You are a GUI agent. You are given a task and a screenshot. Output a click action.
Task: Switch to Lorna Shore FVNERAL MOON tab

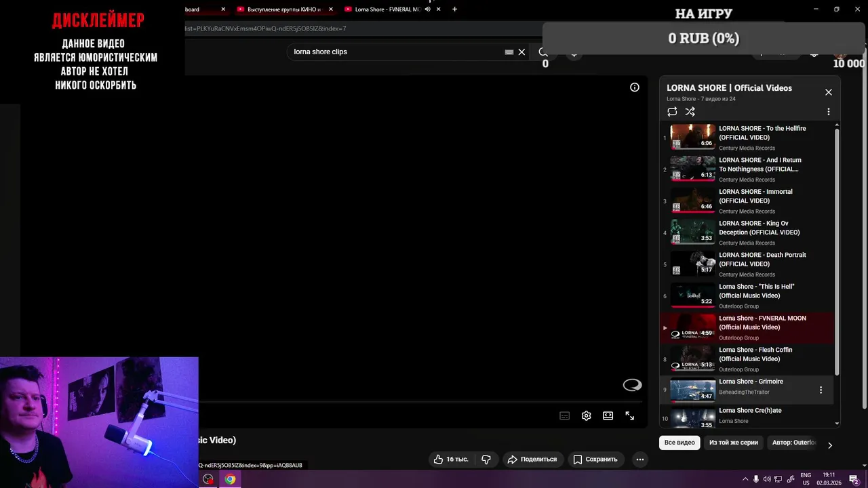pyautogui.click(x=388, y=9)
